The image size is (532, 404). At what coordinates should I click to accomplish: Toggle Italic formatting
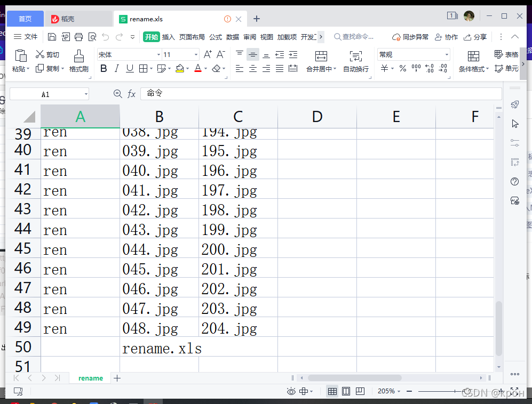pos(117,69)
